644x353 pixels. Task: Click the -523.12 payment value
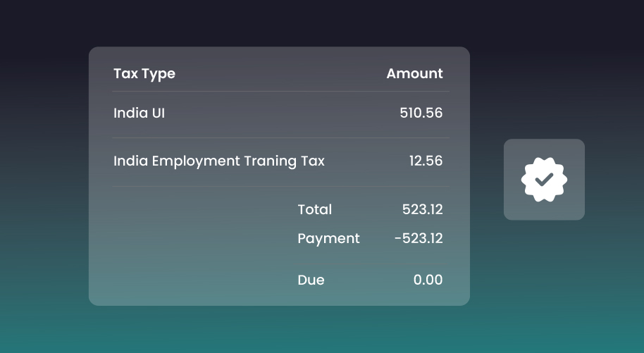(x=419, y=238)
